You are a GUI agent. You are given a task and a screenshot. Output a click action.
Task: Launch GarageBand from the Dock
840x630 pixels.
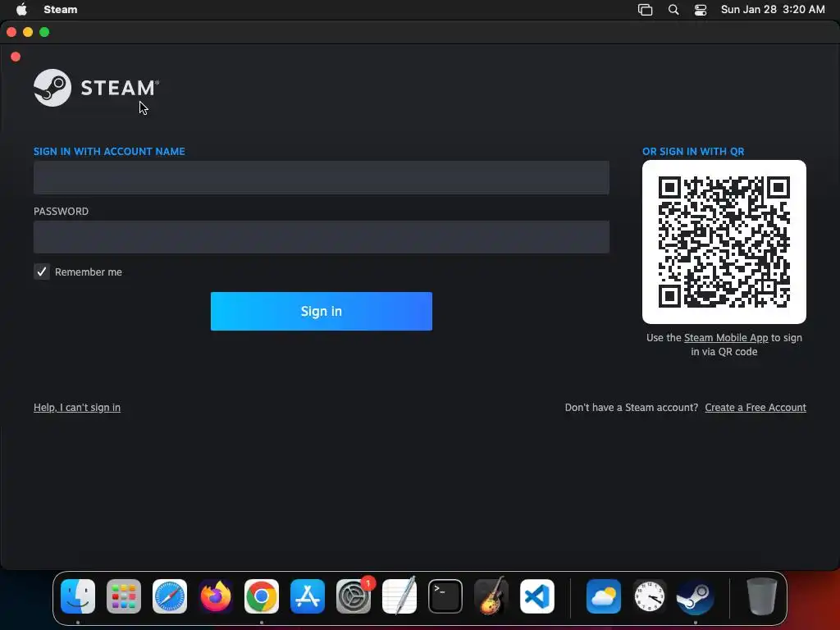491,596
